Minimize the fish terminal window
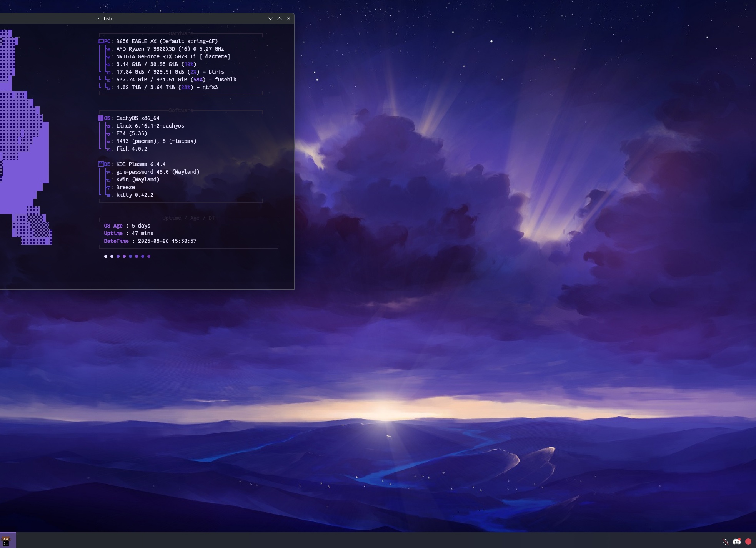The height and width of the screenshot is (548, 756). coord(270,18)
